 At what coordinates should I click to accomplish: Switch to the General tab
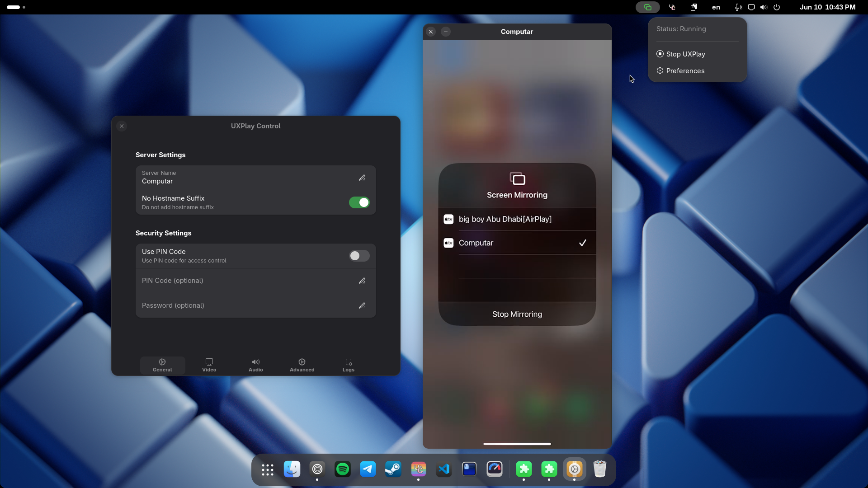162,366
